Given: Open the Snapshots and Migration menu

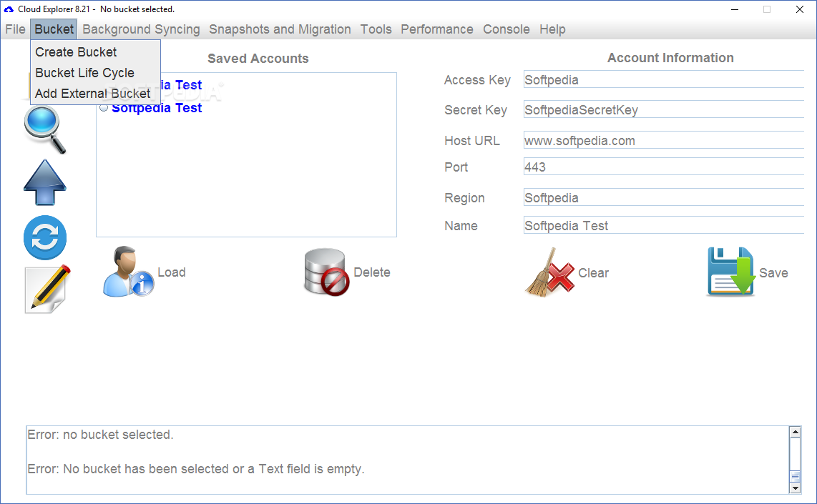Looking at the screenshot, I should pos(280,29).
